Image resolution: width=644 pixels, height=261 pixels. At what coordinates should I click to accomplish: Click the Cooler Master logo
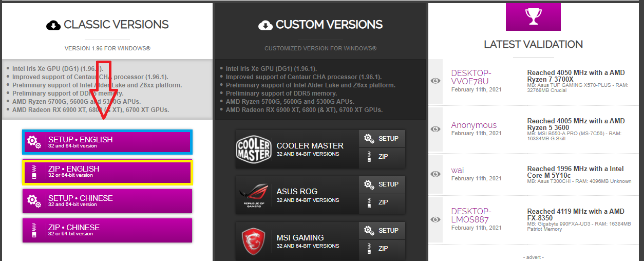pos(254,149)
